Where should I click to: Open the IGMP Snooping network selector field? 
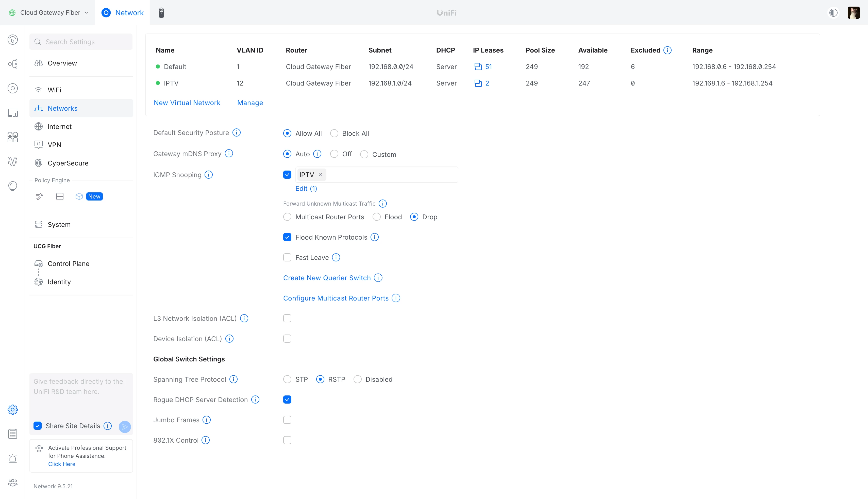point(391,175)
